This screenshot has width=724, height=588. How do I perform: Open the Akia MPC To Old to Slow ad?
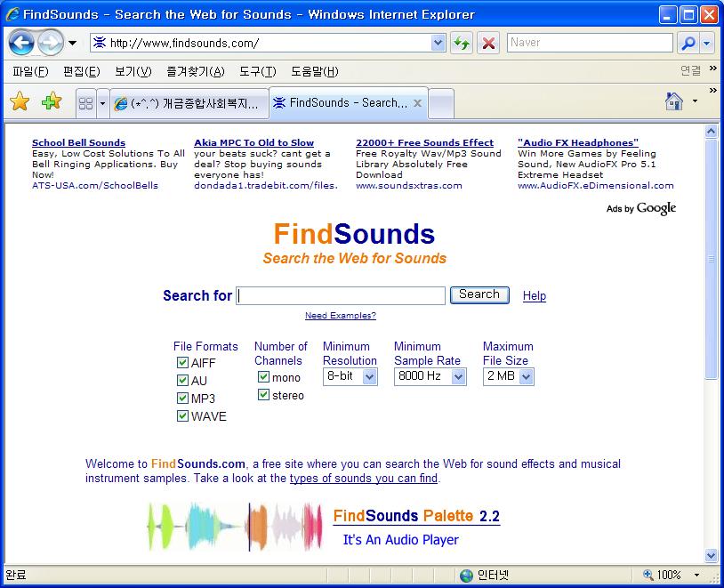tap(254, 142)
